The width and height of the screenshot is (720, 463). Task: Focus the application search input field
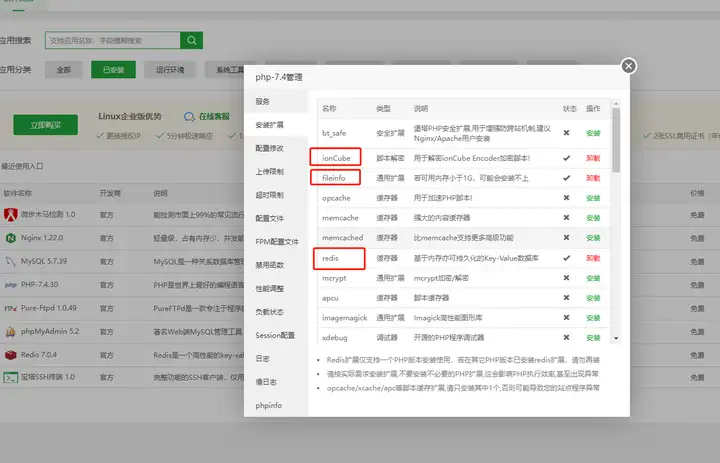coord(113,40)
